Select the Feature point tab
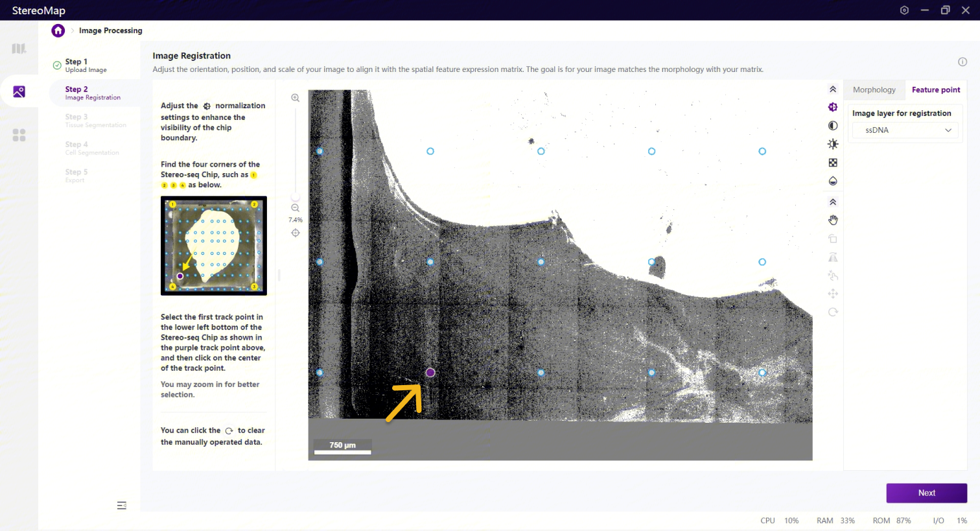This screenshot has height=531, width=980. pos(936,90)
